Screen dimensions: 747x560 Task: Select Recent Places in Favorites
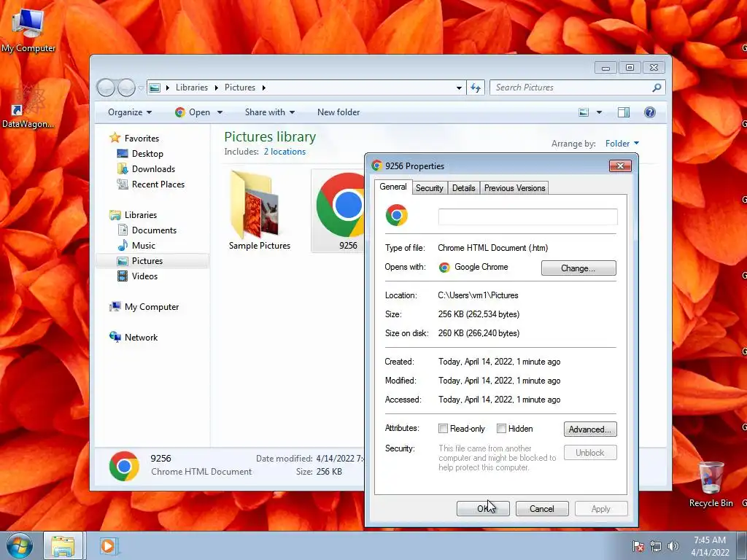(158, 184)
